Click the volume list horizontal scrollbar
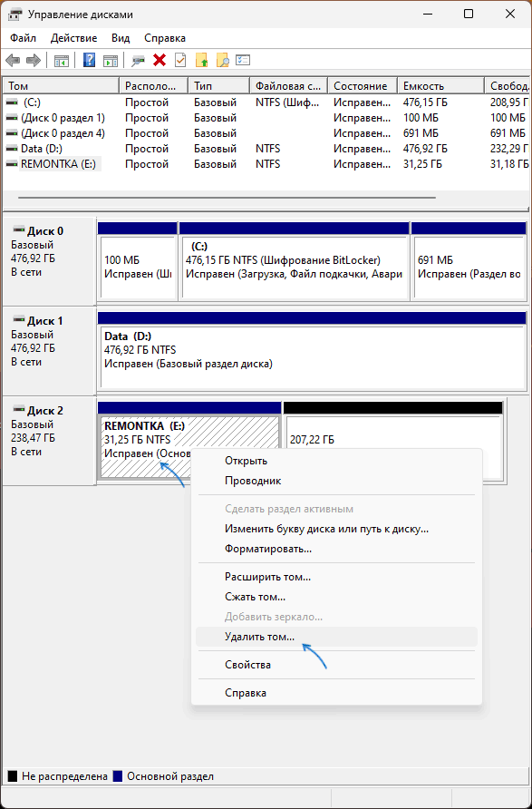The height and width of the screenshot is (809, 532). tap(227, 198)
